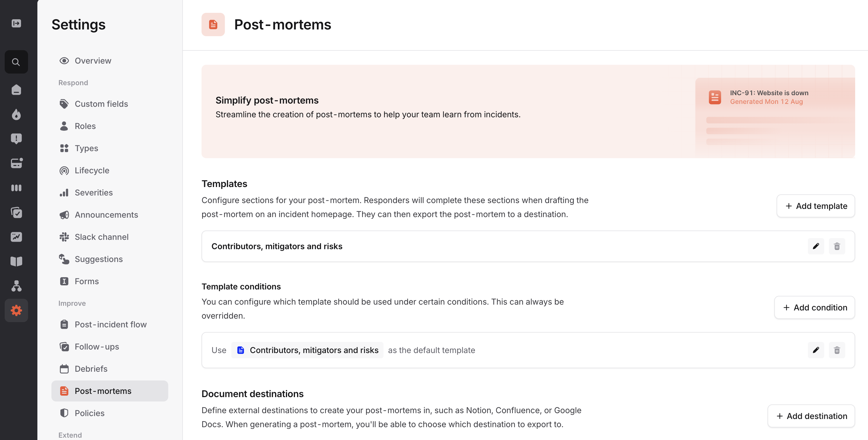Click the INC-91 Website is down preview
This screenshot has height=440, width=868.
(769, 97)
